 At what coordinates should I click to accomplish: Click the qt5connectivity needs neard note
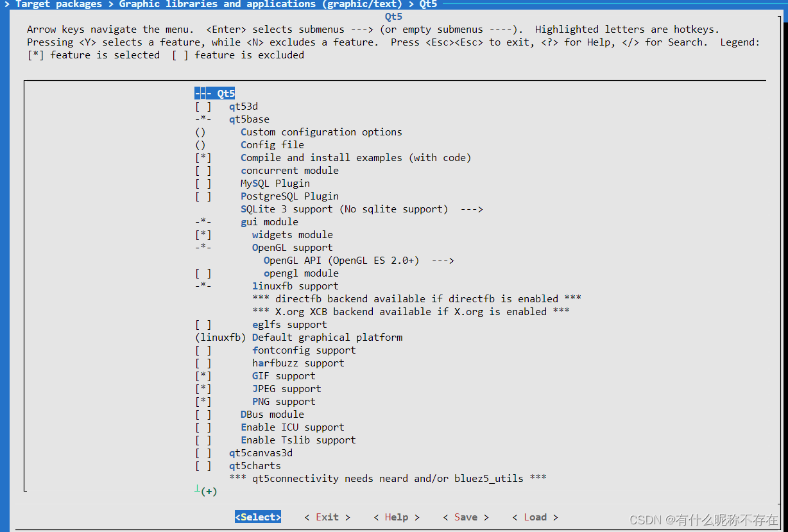pos(388,479)
